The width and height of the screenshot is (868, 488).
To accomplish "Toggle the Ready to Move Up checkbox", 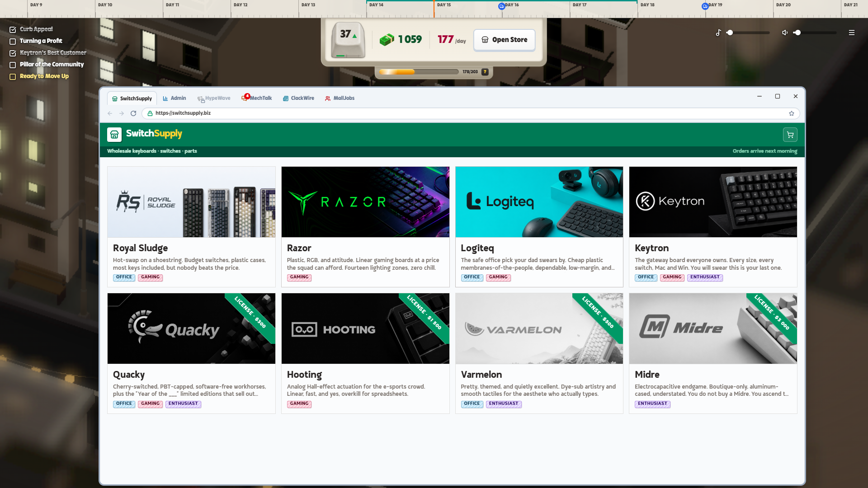I will 13,76.
